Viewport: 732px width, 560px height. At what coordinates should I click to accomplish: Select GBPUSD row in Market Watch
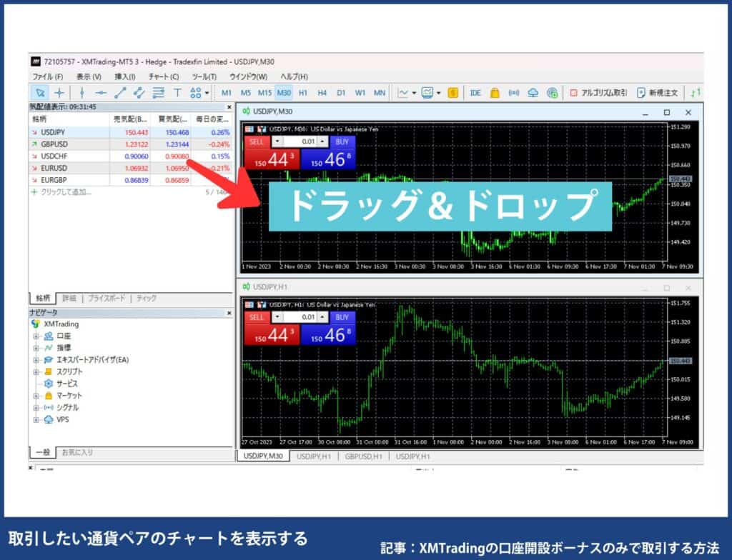pos(131,144)
